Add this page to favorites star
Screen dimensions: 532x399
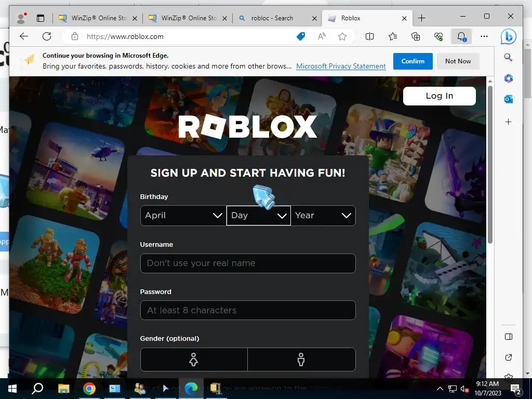click(x=342, y=36)
